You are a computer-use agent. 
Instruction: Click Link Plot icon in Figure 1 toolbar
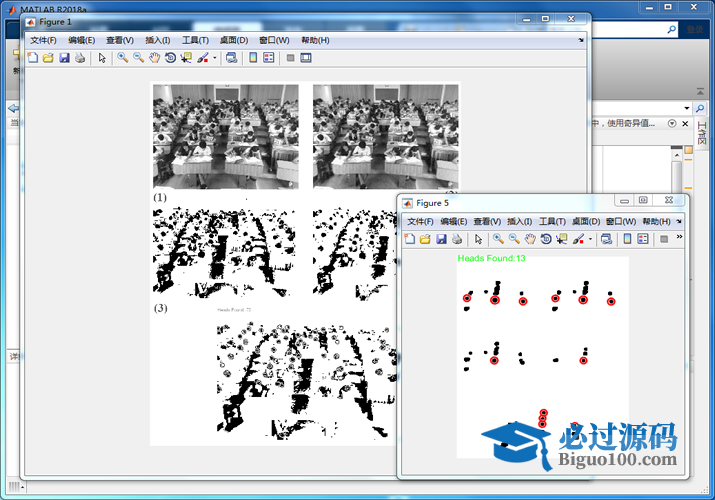pos(231,58)
